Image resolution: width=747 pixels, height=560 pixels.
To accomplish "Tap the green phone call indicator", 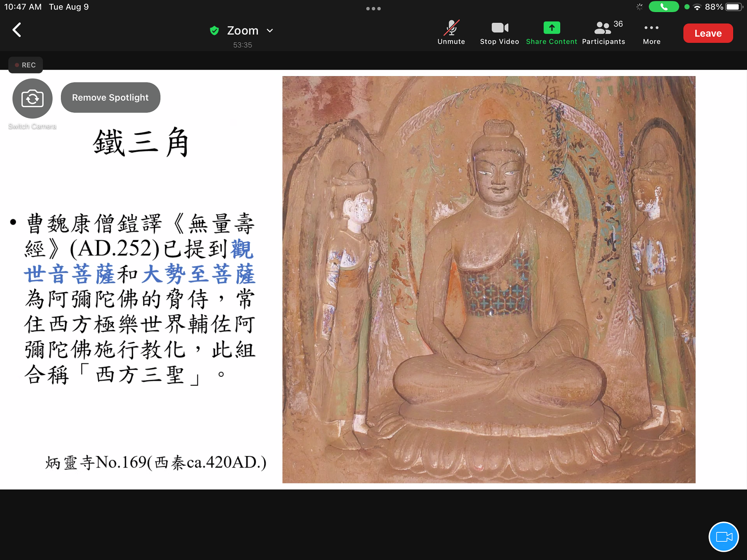I will coord(664,7).
